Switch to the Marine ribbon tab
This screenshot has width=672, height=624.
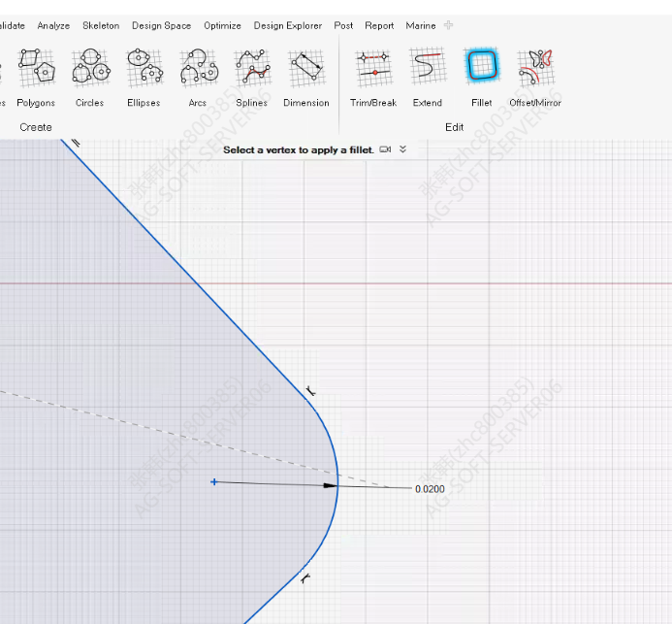click(420, 26)
